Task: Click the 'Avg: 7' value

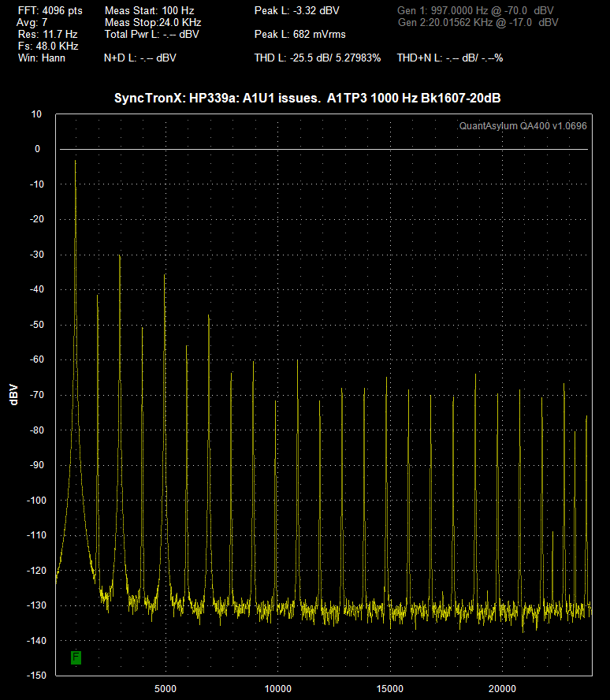Action: pyautogui.click(x=32, y=22)
